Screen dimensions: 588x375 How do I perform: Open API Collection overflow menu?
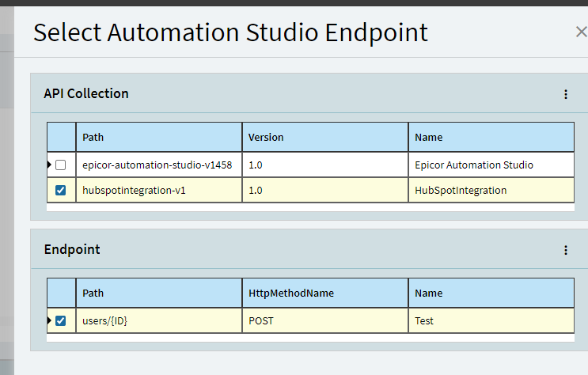[x=566, y=94]
